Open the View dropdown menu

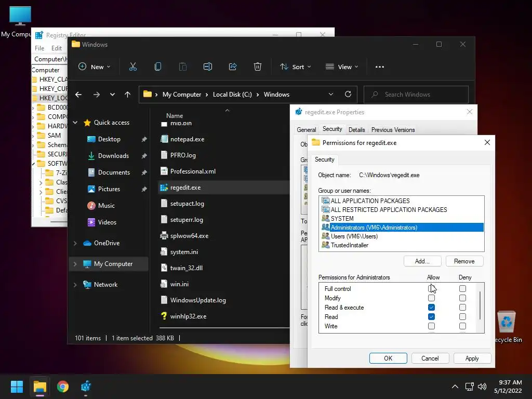[x=342, y=66]
